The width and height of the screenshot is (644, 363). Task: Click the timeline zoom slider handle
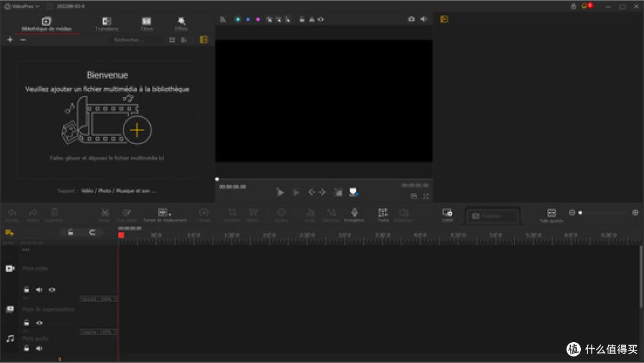pyautogui.click(x=580, y=213)
